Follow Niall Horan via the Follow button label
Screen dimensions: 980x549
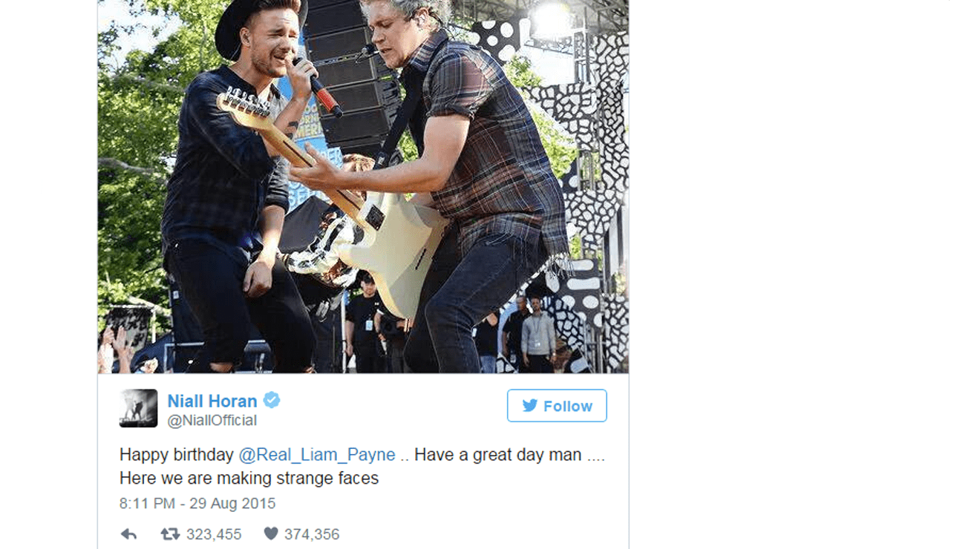click(x=568, y=406)
